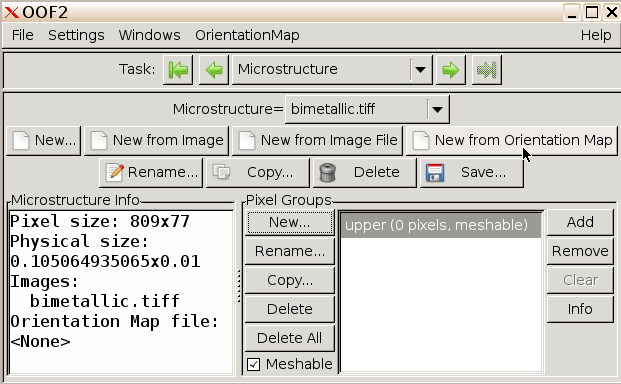621x384 pixels.
Task: Jump to the last task arrow
Action: pyautogui.click(x=486, y=70)
